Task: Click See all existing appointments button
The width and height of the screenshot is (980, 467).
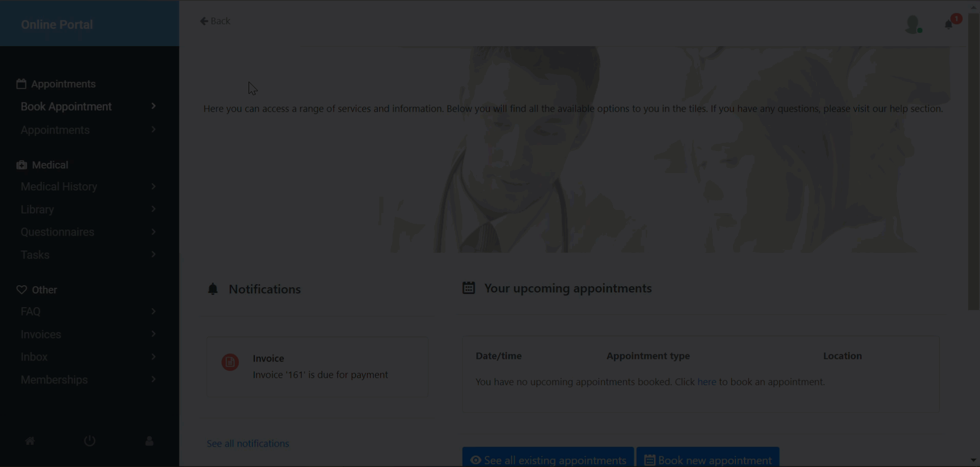Action: [x=548, y=459]
